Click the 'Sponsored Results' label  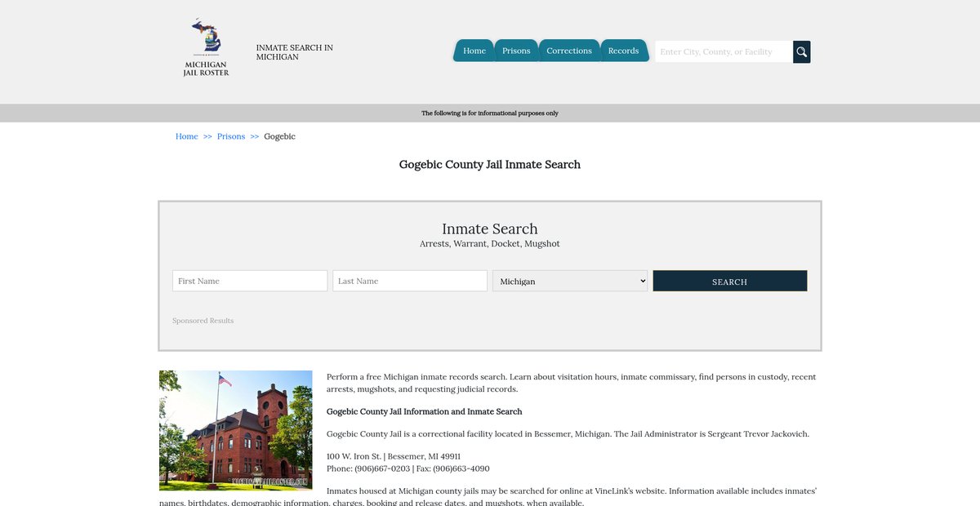(203, 321)
